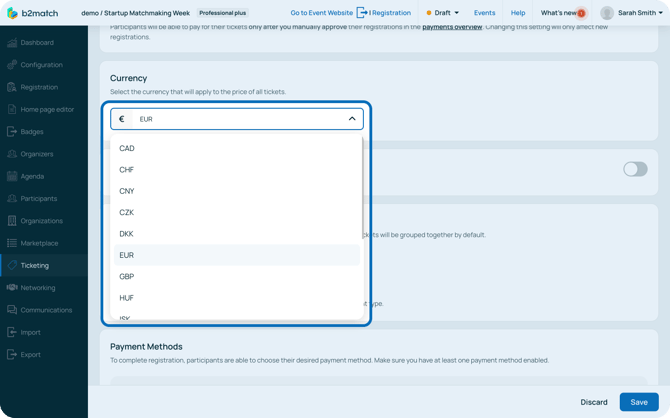Choose CHF in the currency options
The height and width of the screenshot is (418, 670).
127,170
